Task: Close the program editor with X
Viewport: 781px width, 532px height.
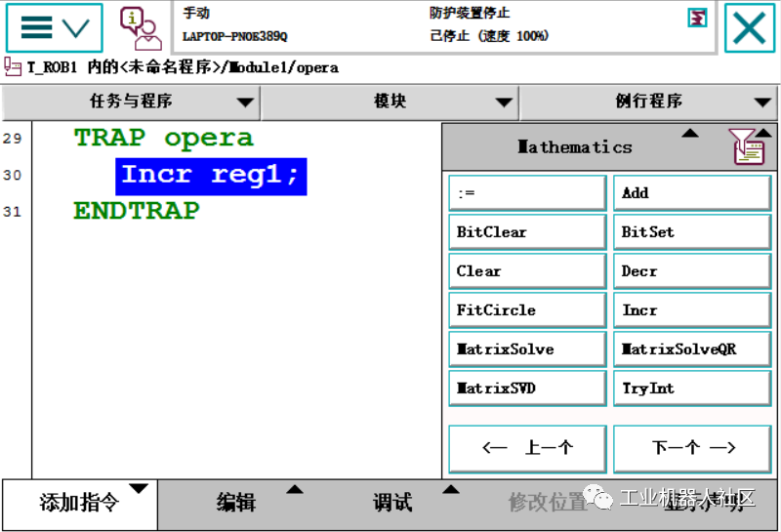Action: [x=750, y=28]
